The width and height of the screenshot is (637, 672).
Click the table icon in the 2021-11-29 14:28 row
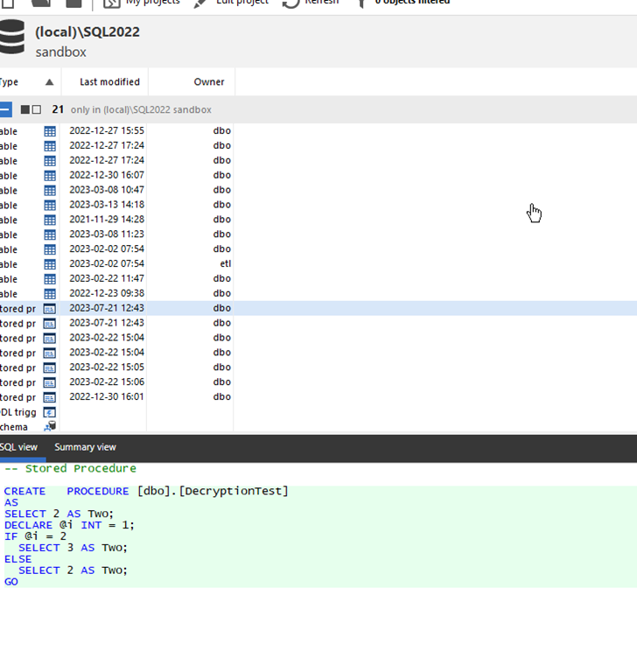click(50, 220)
